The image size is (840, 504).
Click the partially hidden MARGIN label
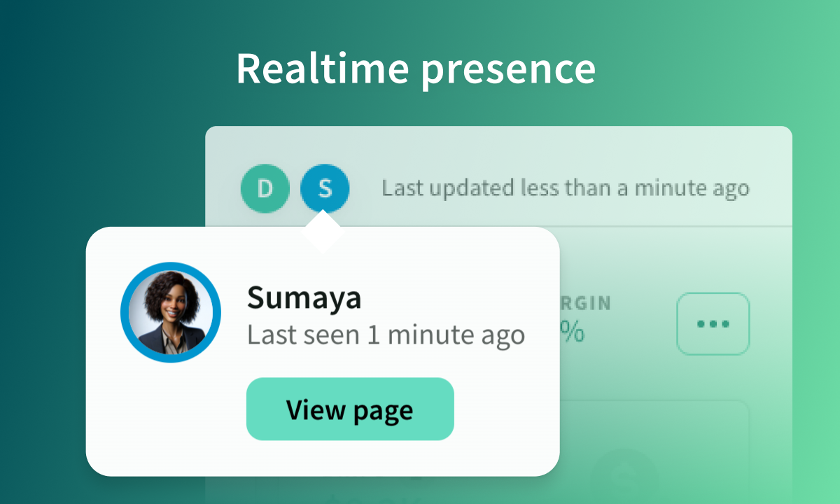(585, 303)
